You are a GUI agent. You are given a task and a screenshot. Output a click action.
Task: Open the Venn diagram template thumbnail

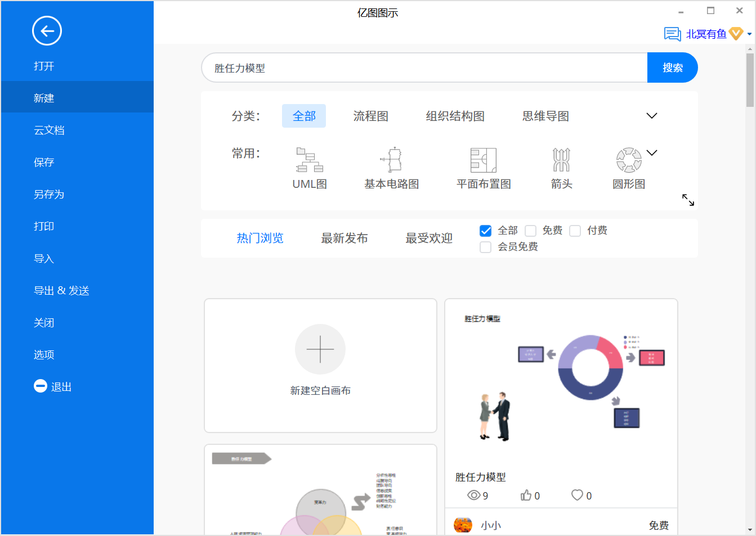(x=320, y=490)
